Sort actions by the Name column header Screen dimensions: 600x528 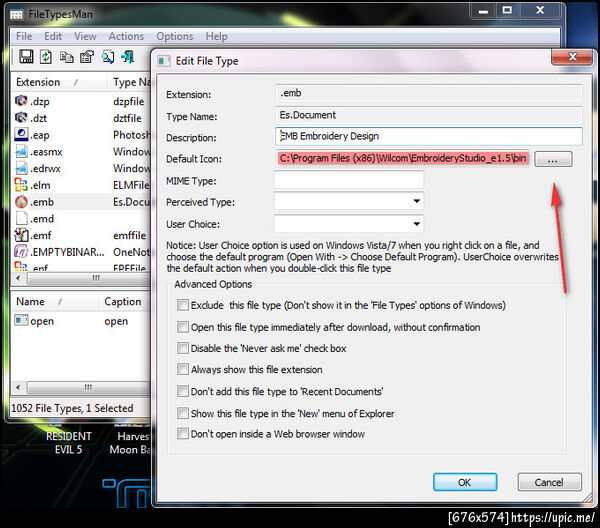tap(55, 301)
